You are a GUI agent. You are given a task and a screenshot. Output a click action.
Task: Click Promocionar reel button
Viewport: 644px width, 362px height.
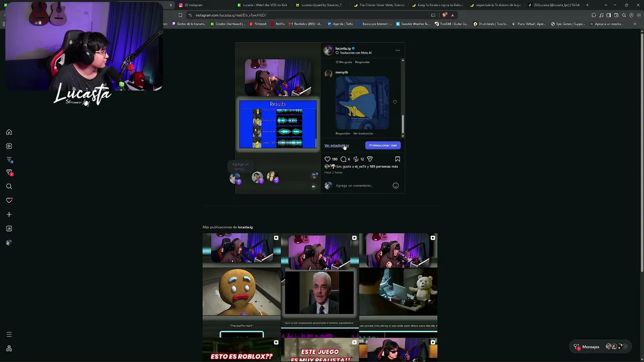(383, 145)
